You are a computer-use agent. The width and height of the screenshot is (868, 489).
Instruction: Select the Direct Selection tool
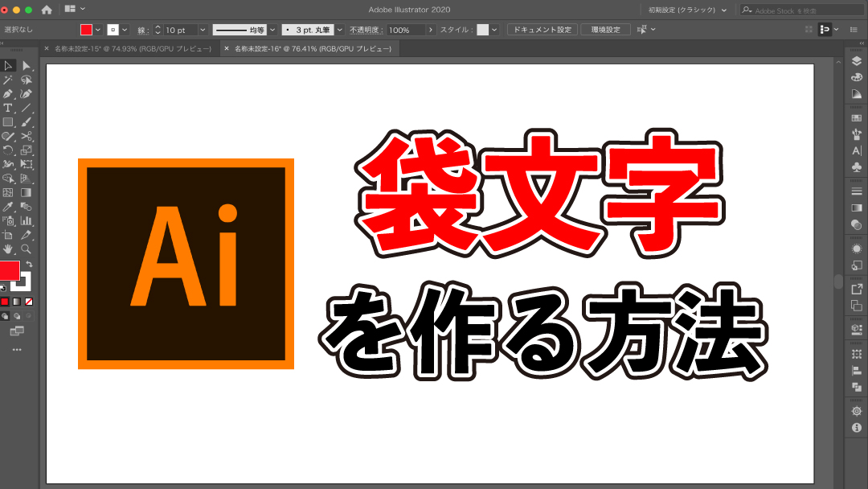click(x=26, y=65)
